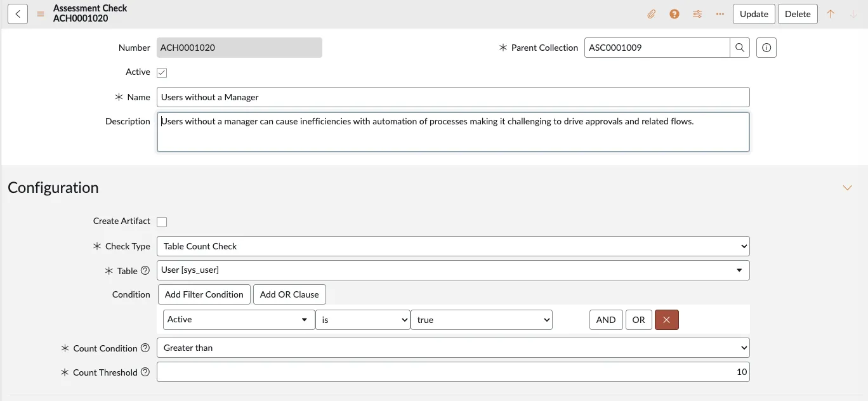Image resolution: width=868 pixels, height=401 pixels.
Task: Click the Update button
Action: tap(754, 14)
